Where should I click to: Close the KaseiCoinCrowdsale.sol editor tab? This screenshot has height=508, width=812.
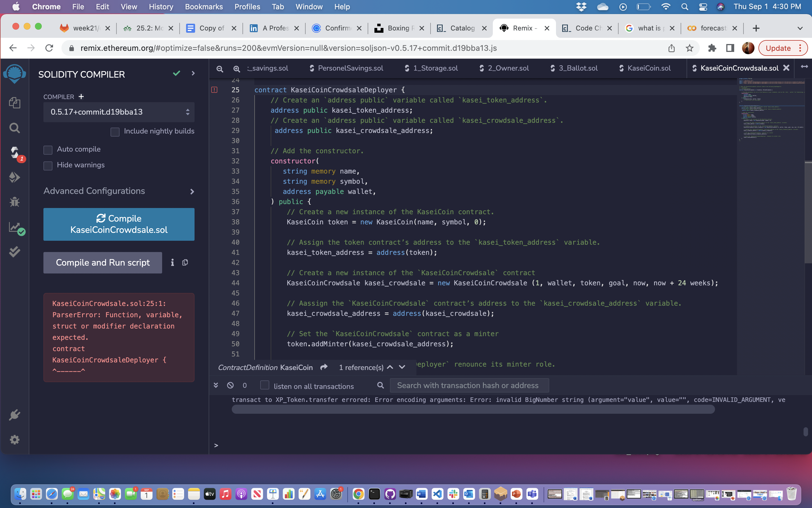click(786, 68)
